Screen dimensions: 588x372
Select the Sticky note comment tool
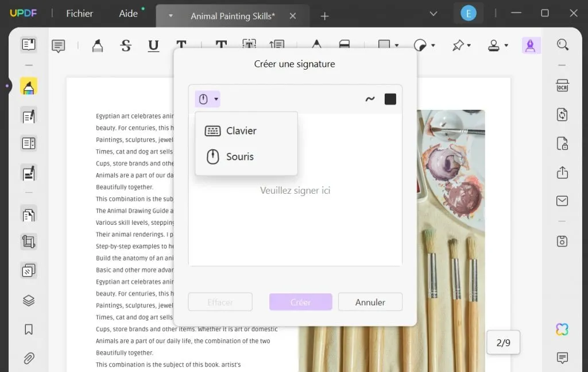pyautogui.click(x=58, y=46)
